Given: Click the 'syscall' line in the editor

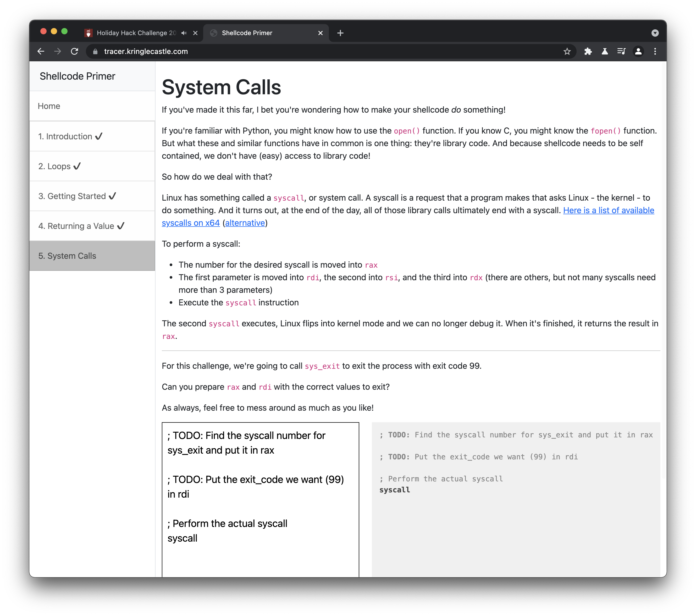Looking at the screenshot, I should click(x=183, y=538).
